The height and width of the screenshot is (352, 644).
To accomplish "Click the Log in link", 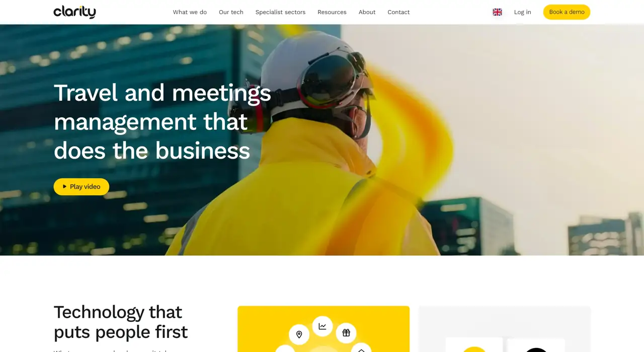I will (523, 12).
